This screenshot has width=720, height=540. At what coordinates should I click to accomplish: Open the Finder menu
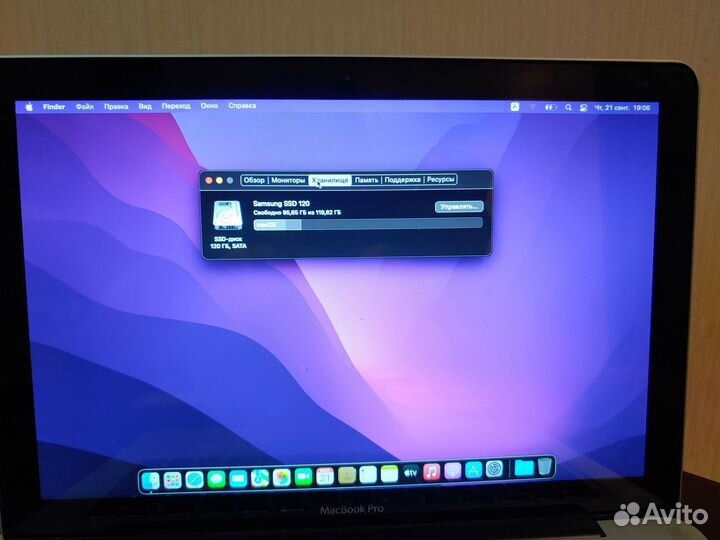[54, 107]
